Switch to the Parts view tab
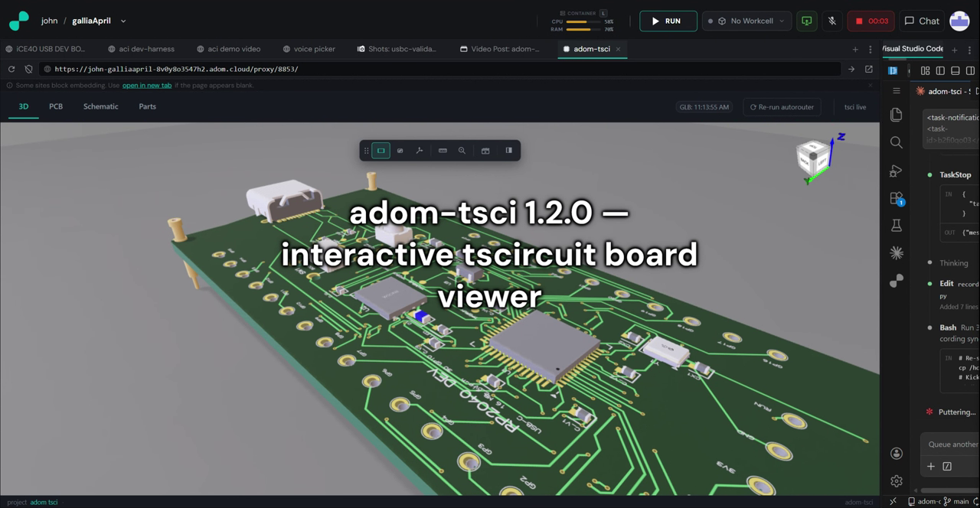The width and height of the screenshot is (980, 508). (148, 107)
